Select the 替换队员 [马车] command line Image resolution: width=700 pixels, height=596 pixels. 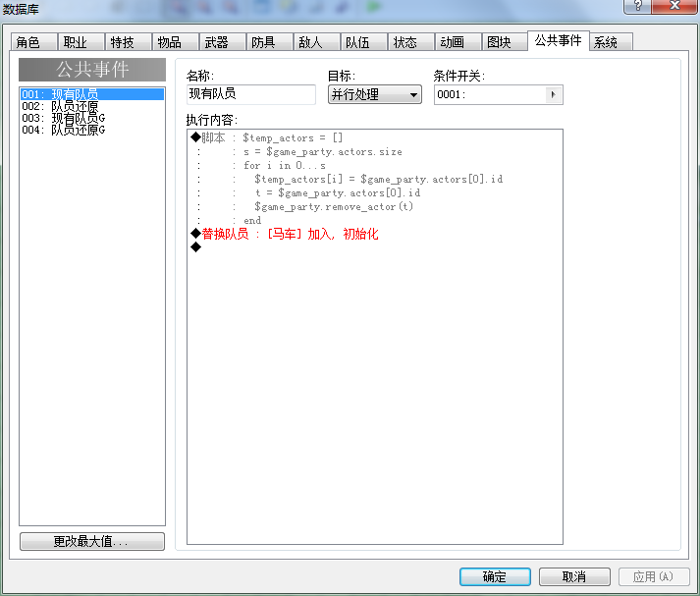tap(375, 234)
